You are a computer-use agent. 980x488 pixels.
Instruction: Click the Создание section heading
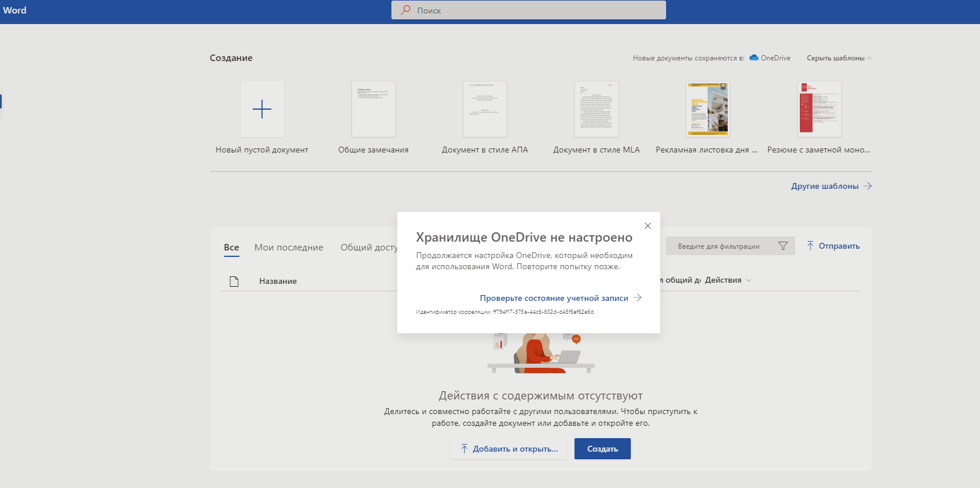(231, 58)
